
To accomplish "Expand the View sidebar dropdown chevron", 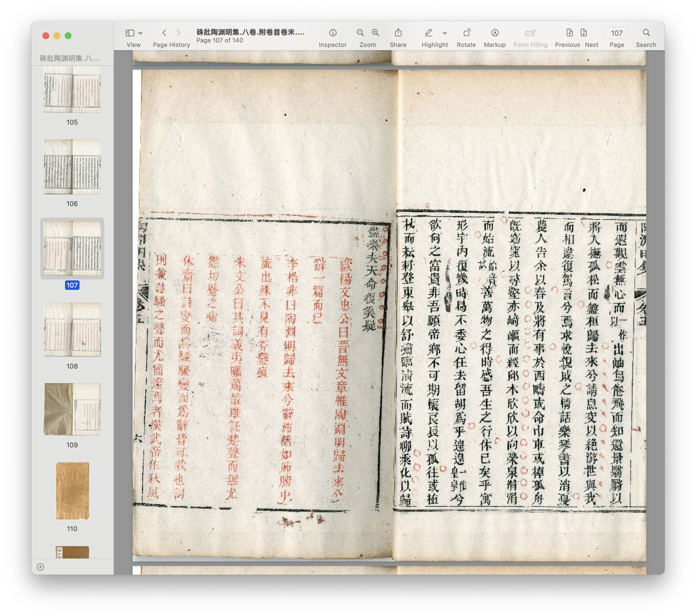I will 141,33.
